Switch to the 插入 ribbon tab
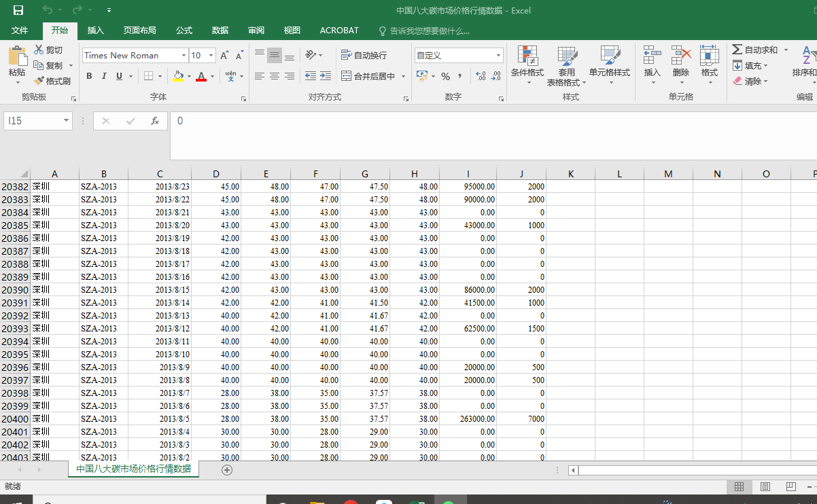 [96, 31]
